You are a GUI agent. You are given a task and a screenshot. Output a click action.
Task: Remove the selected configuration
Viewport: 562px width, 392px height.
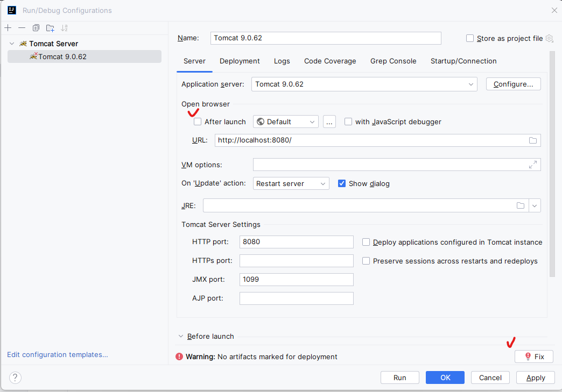point(22,28)
